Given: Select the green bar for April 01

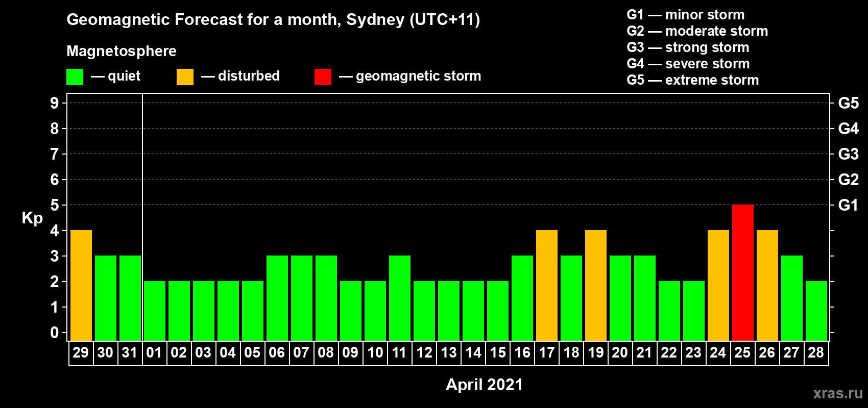Looking at the screenshot, I should coord(155,311).
